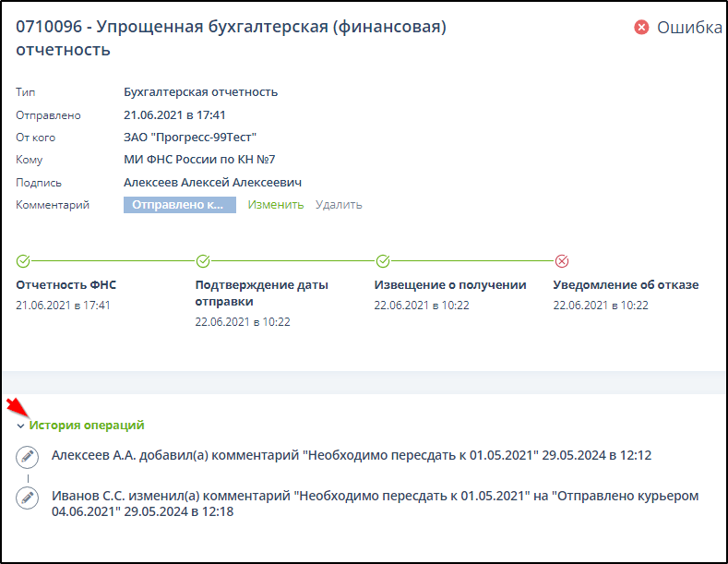Click the green checkmark above Отчетность ФНС
This screenshot has height=564, width=728.
coord(23,261)
